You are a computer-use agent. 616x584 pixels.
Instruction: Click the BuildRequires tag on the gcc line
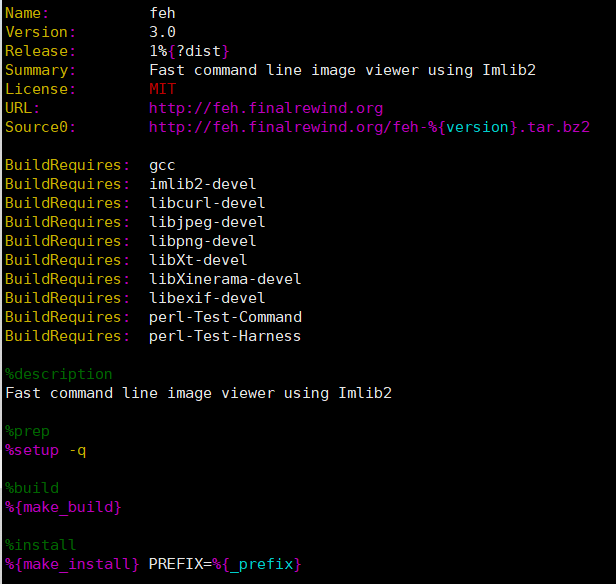coord(67,165)
